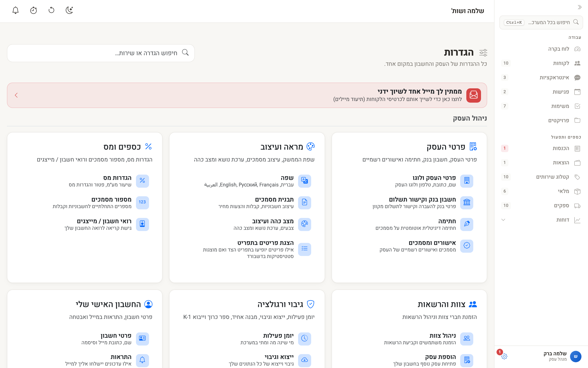Open פגישות in the sidebar
The height and width of the screenshot is (368, 588).
coord(541,92)
